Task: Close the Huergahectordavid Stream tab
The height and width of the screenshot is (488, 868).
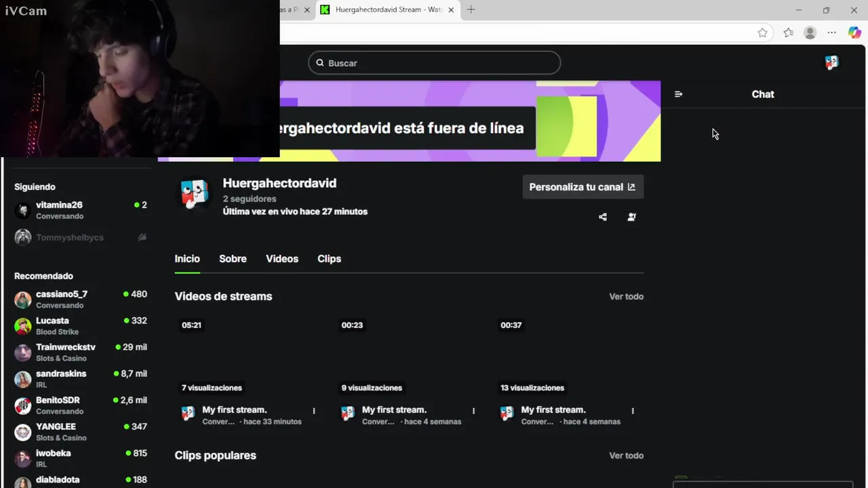Action: (x=451, y=9)
